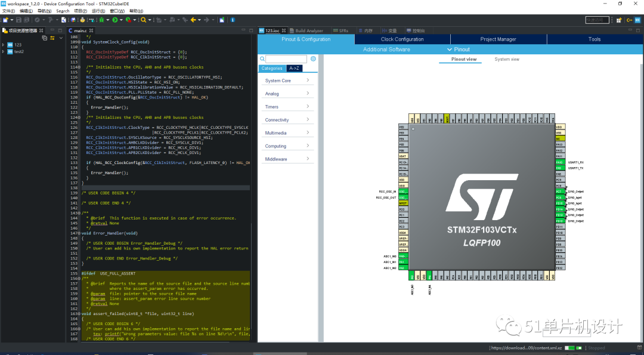Expand the test2 project tree node
This screenshot has height=355, width=644.
click(x=4, y=52)
